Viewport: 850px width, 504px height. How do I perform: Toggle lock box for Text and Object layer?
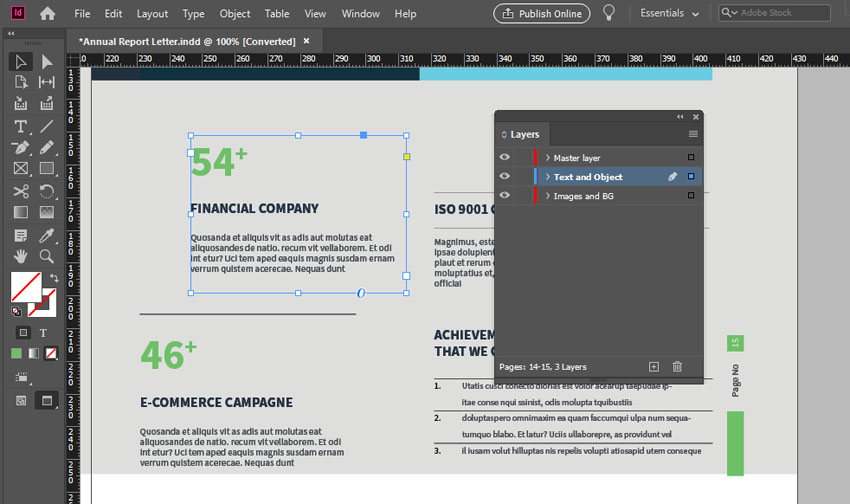pyautogui.click(x=523, y=176)
